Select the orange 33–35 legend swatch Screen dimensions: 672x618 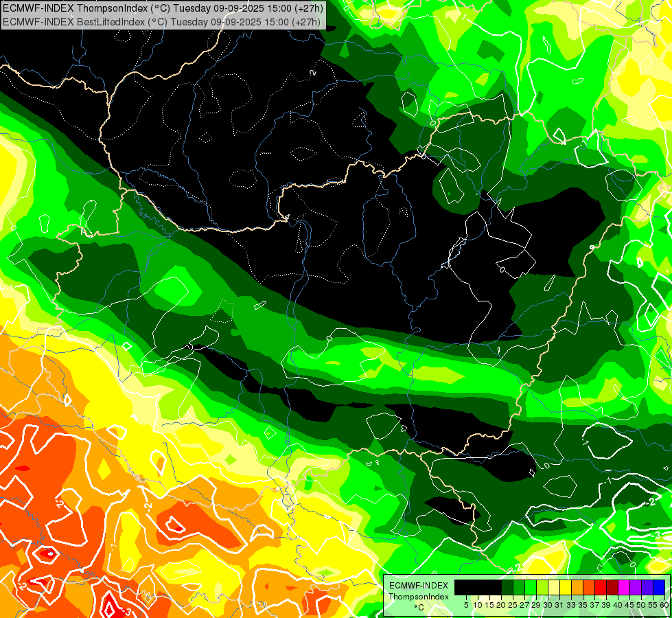click(x=577, y=587)
